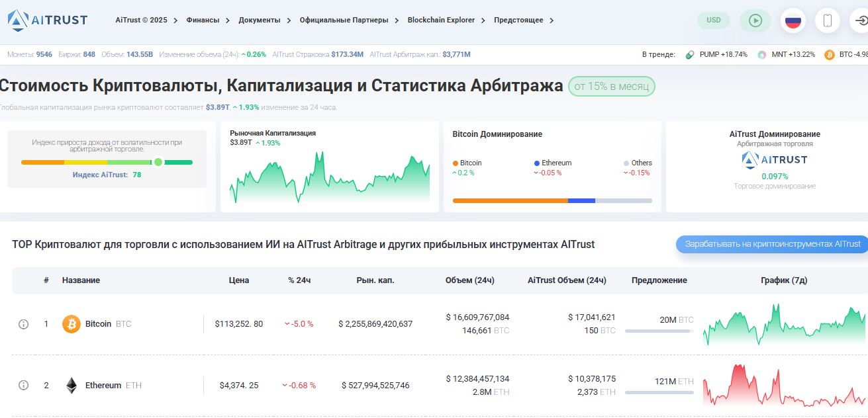Click the Ethereum -0.68 % change value
Viewport: 868px width, 418px height.
pyautogui.click(x=299, y=386)
